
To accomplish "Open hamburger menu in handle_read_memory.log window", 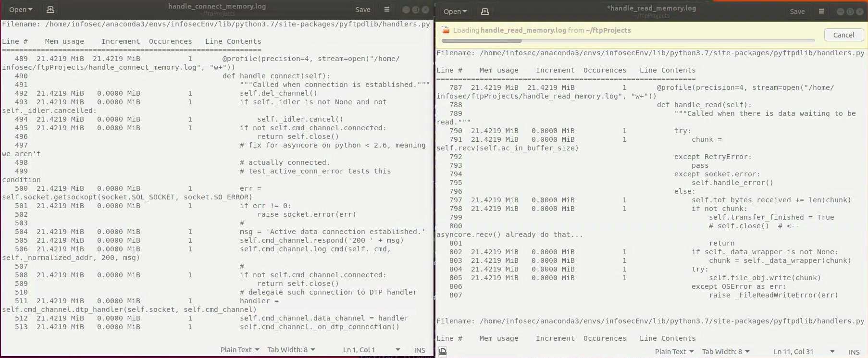I will pyautogui.click(x=821, y=12).
